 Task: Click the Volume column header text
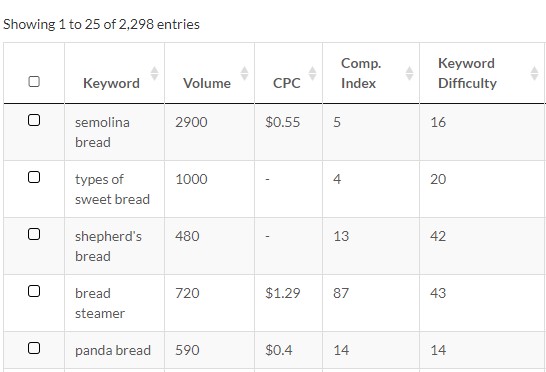click(x=207, y=83)
